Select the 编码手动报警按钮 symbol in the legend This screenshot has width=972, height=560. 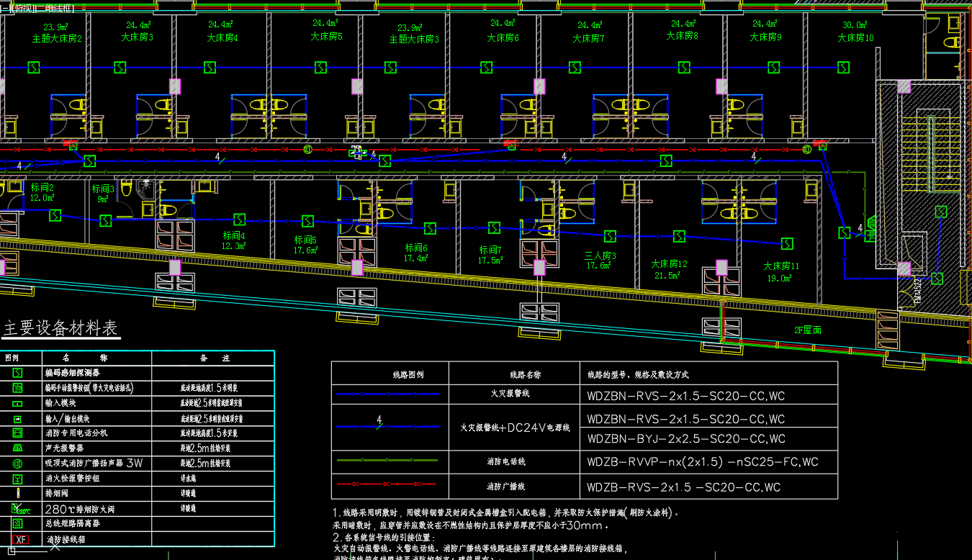pos(17,388)
